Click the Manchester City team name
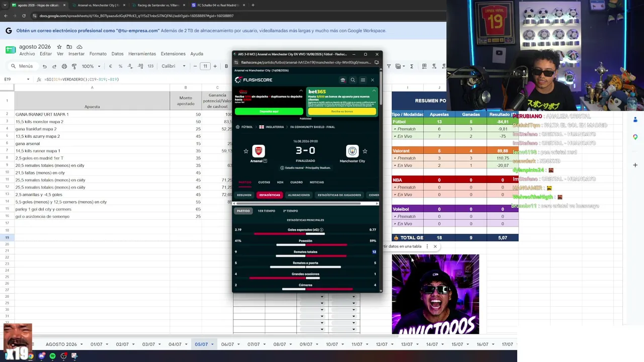The height and width of the screenshot is (362, 644). (352, 161)
